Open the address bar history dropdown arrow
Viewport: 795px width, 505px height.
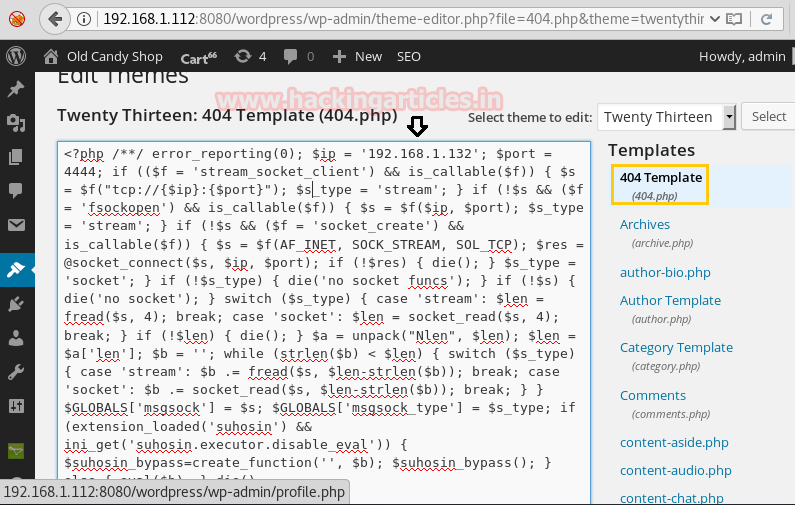tap(715, 19)
